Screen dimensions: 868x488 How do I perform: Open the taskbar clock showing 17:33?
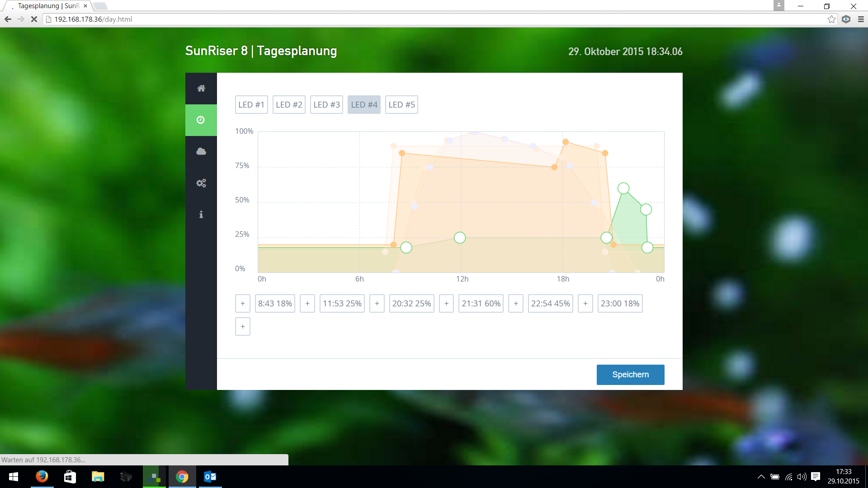point(844,477)
